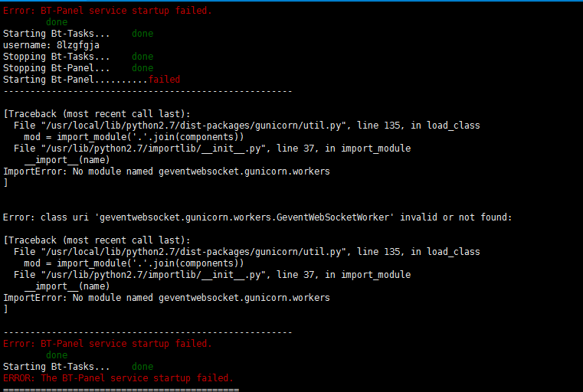Viewport: 583px width, 392px height.
Task: Click the lower red 'Error: BT-Panel service startup failed.'
Action: pos(107,344)
